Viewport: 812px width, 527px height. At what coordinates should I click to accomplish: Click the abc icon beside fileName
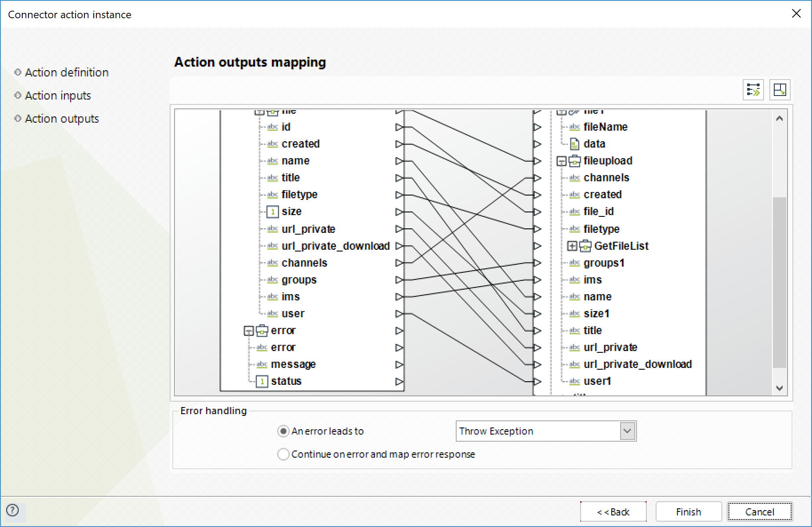[x=574, y=127]
